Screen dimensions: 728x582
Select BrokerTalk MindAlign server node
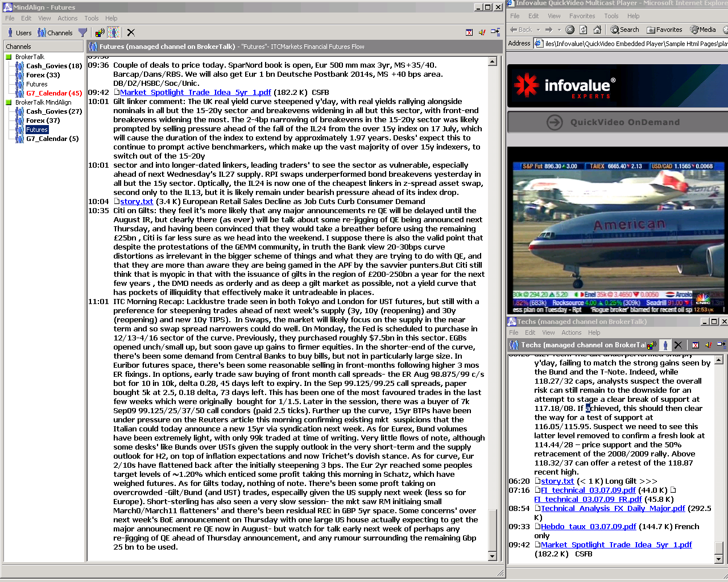click(43, 102)
